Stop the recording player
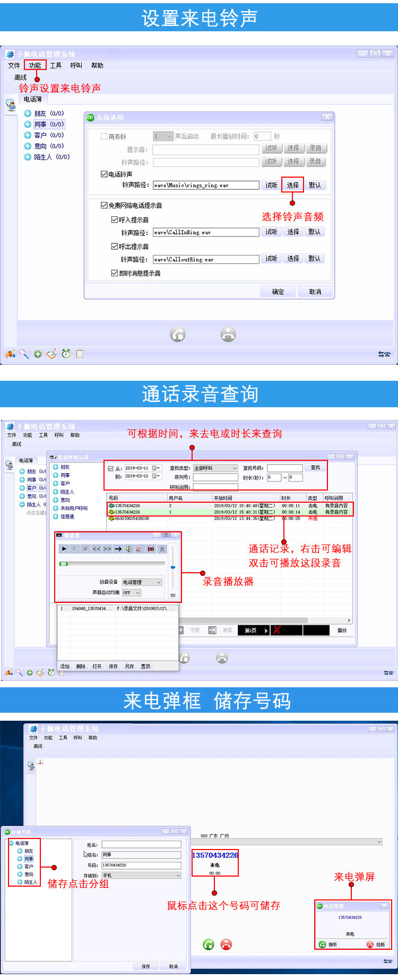The width and height of the screenshot is (398, 980). (x=85, y=549)
